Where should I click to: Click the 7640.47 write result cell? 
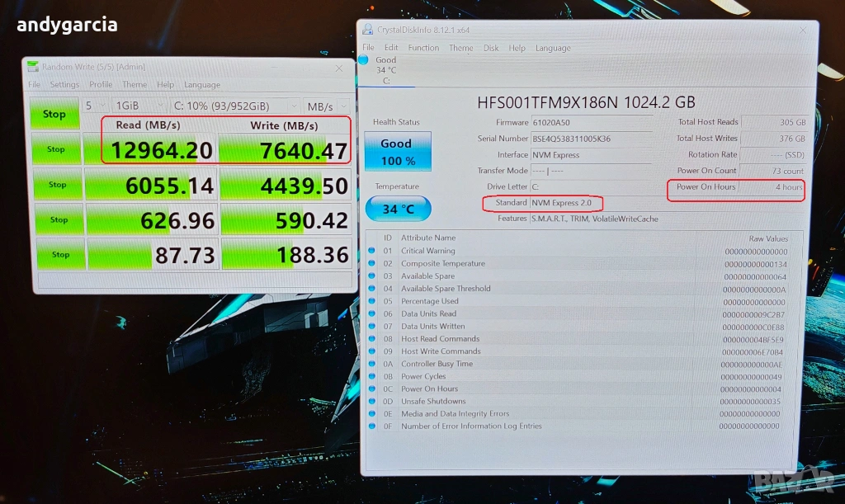[x=285, y=150]
